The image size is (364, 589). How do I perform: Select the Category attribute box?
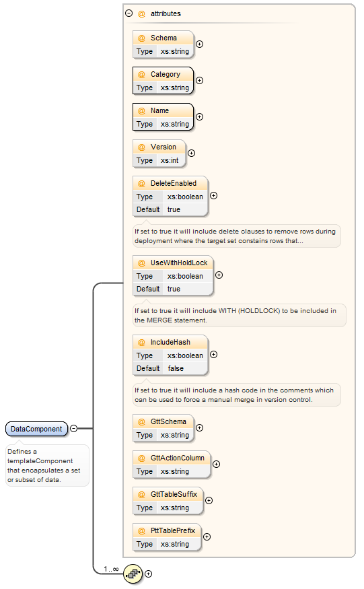[x=163, y=80]
